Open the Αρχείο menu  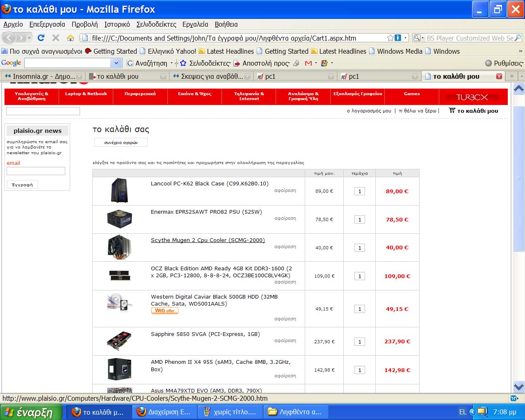click(x=13, y=24)
